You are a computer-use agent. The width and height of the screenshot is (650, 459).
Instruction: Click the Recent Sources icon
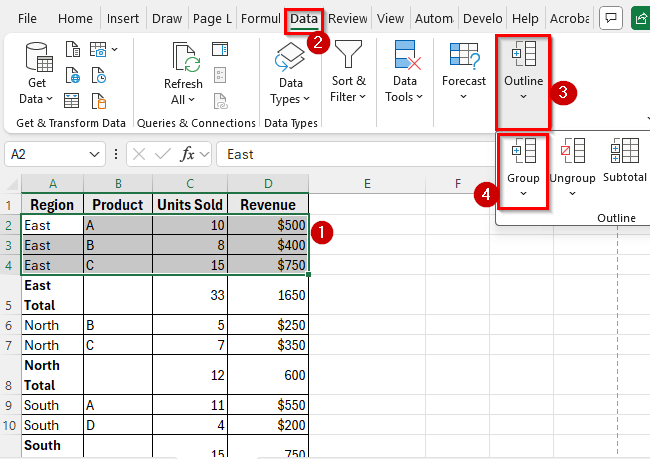[x=99, y=75]
